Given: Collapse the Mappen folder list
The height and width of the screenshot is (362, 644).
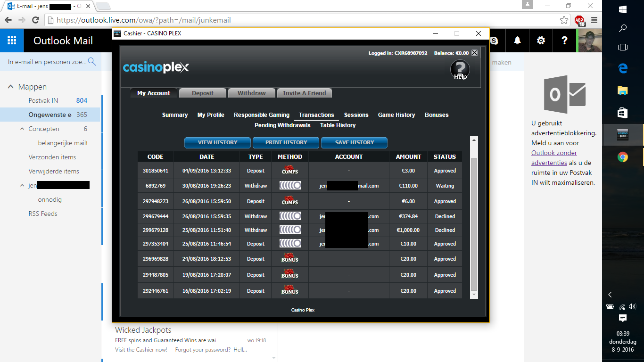Looking at the screenshot, I should 10,87.
